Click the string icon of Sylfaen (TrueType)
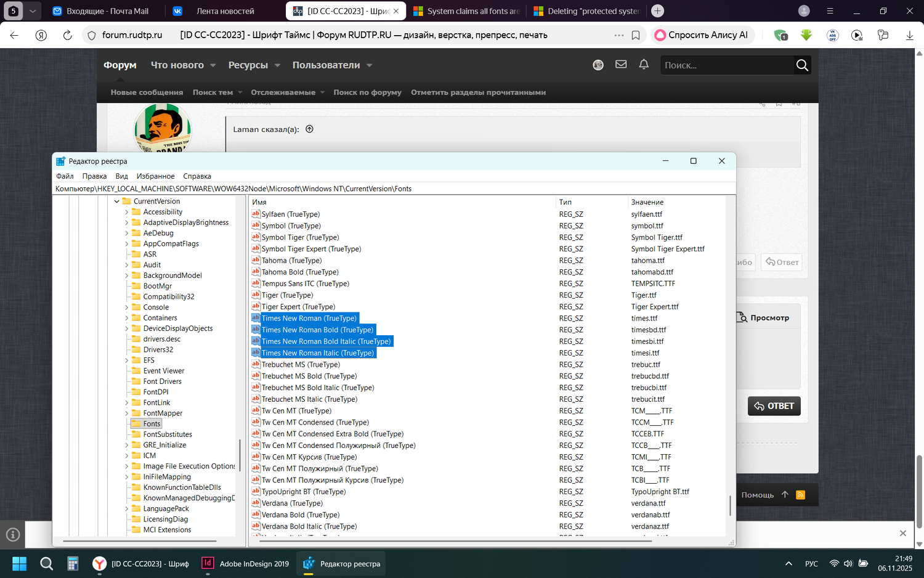The width and height of the screenshot is (924, 578). pos(256,214)
